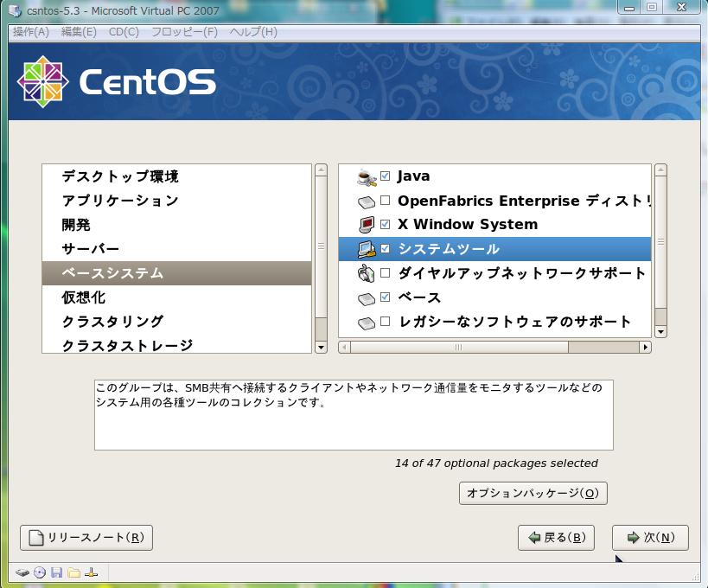Uncheck the Java package group checkbox

(x=386, y=176)
